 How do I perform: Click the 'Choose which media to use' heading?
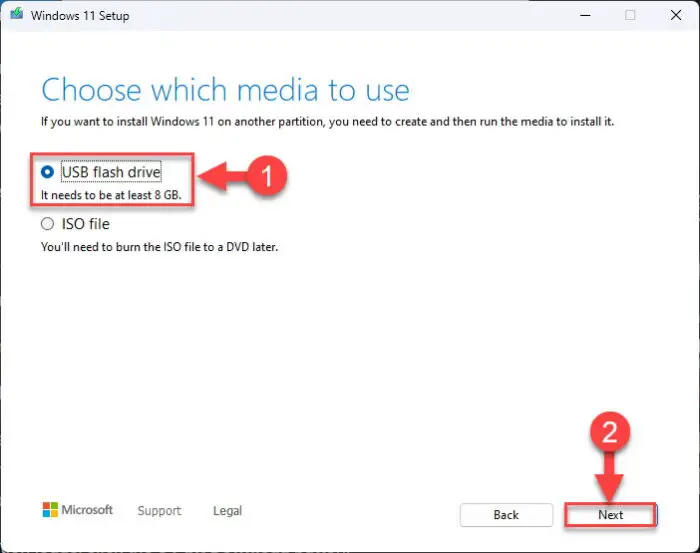click(x=225, y=90)
